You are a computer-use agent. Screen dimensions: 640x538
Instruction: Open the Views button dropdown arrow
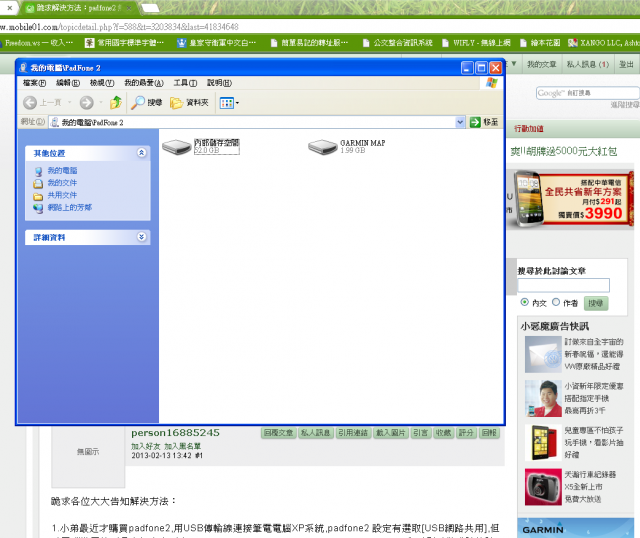(237, 103)
